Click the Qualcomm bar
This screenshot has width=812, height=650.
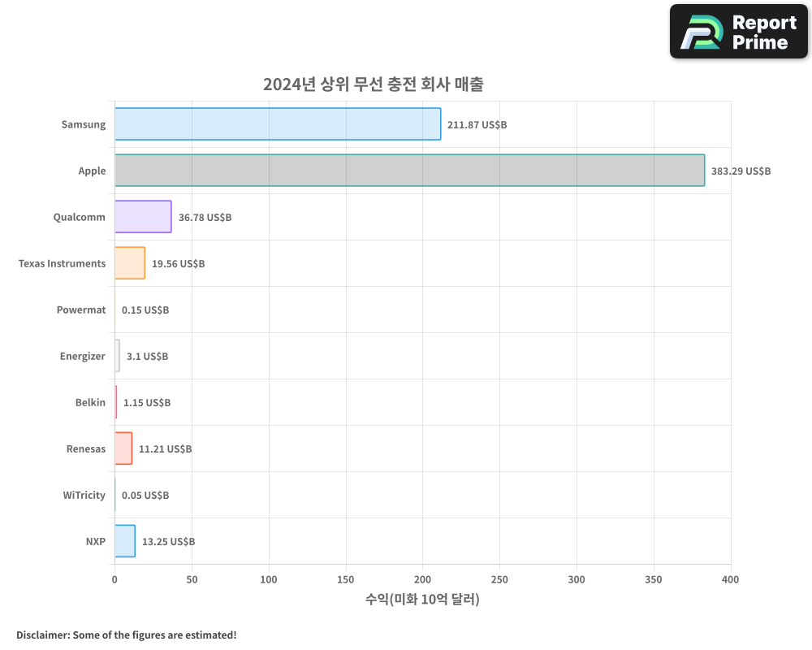(x=143, y=217)
